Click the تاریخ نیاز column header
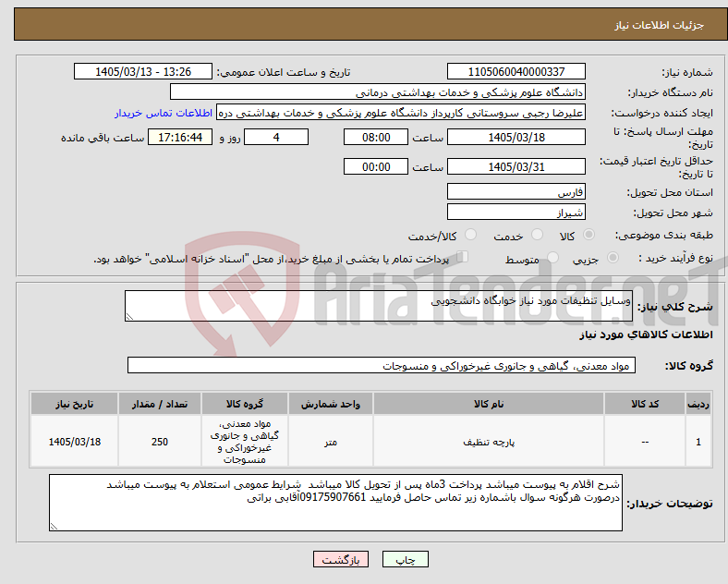This screenshot has width=728, height=584. pos(74,404)
